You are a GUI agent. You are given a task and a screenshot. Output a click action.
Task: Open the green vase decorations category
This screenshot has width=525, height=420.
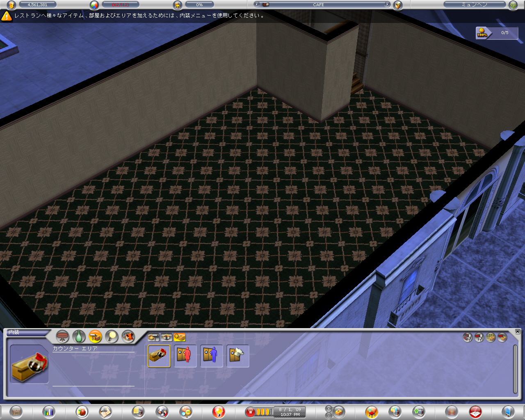pyautogui.click(x=79, y=336)
